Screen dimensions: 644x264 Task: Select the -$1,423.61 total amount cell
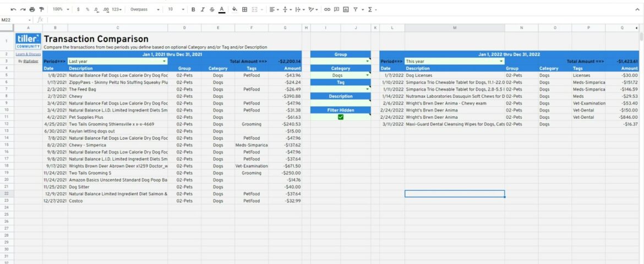(x=622, y=62)
